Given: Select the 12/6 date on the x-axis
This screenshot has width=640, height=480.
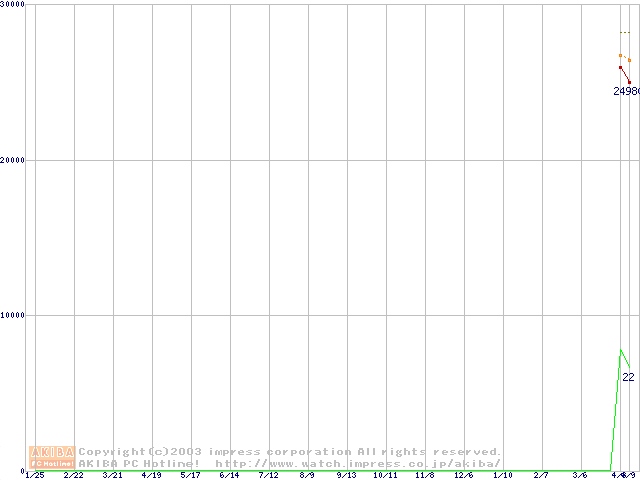Looking at the screenshot, I should coord(463,475).
